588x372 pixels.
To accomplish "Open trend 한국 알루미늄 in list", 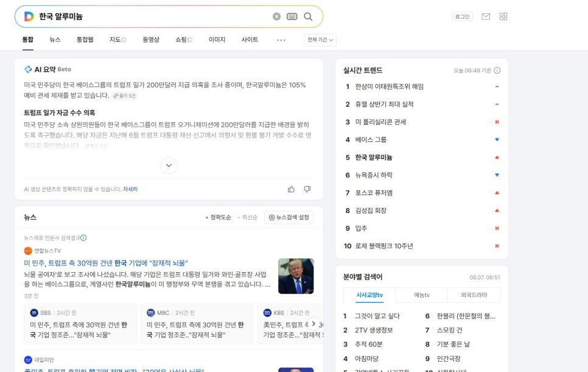I will [374, 158].
